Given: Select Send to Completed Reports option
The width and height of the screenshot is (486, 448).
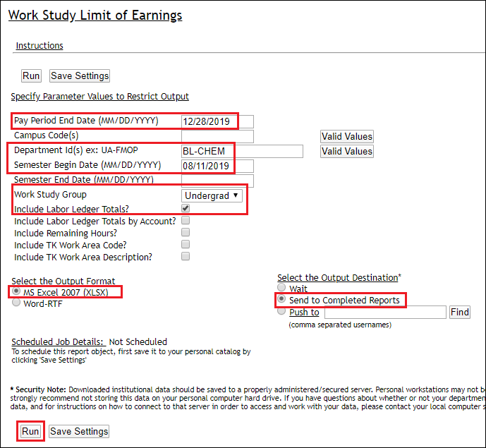Looking at the screenshot, I should [281, 299].
